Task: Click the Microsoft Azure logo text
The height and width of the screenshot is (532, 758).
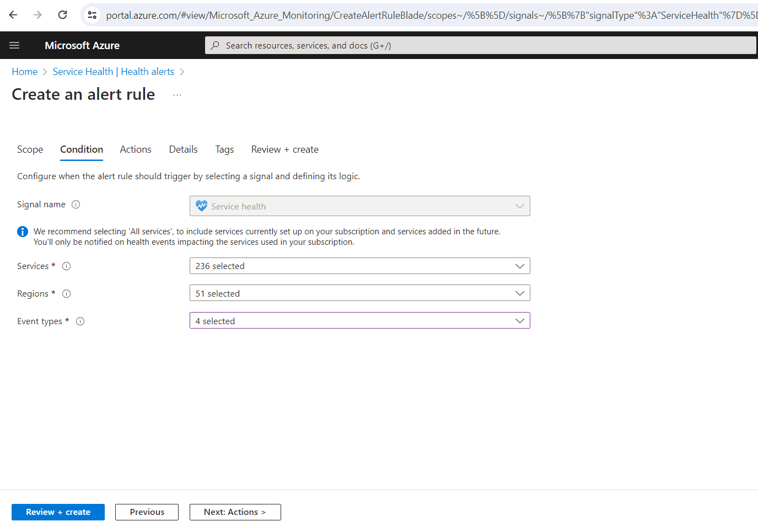Action: (82, 45)
